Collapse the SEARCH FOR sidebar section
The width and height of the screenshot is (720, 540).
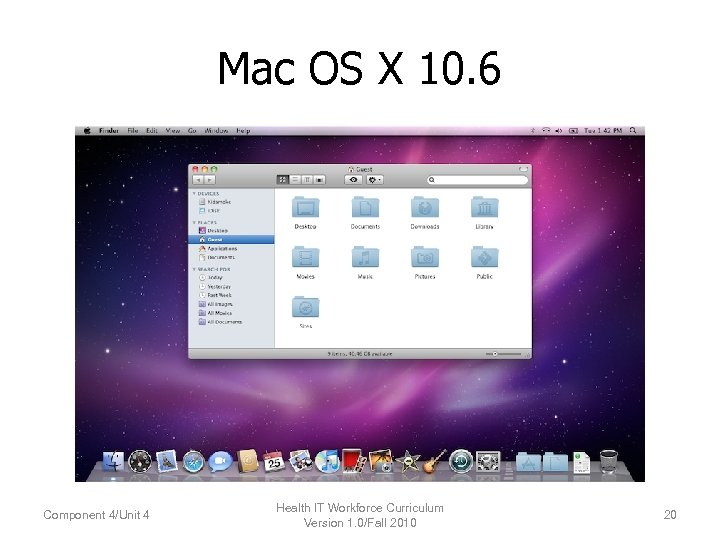coord(194,270)
